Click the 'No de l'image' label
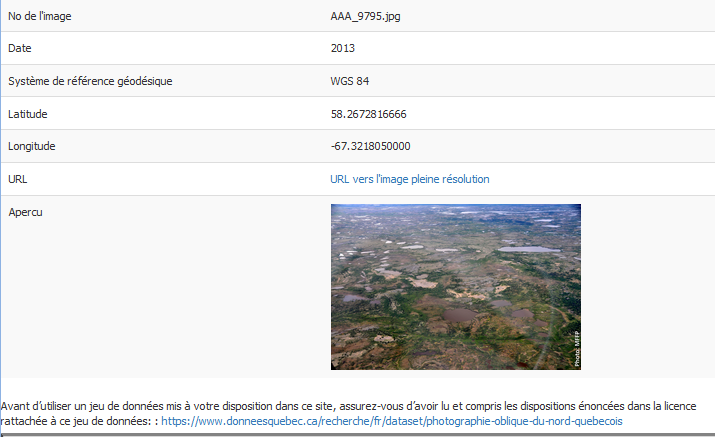The height and width of the screenshot is (437, 715). click(x=40, y=16)
